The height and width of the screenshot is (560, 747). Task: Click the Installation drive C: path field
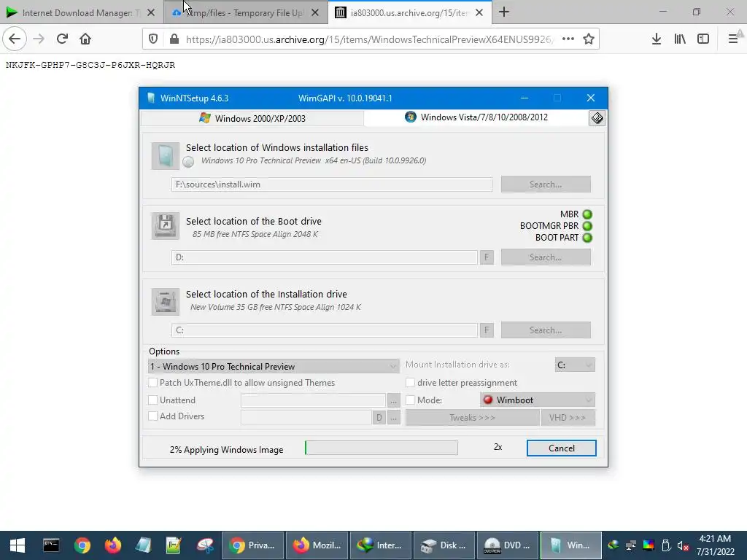[x=325, y=330]
